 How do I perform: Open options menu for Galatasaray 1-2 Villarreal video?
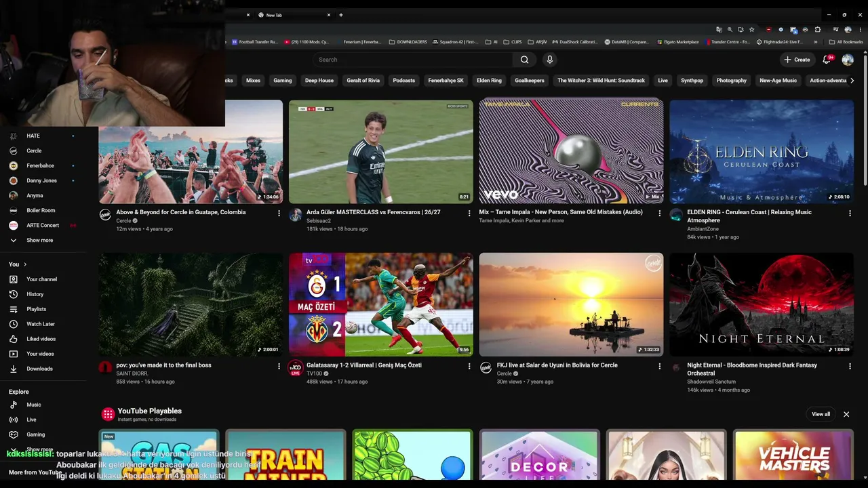[469, 366]
